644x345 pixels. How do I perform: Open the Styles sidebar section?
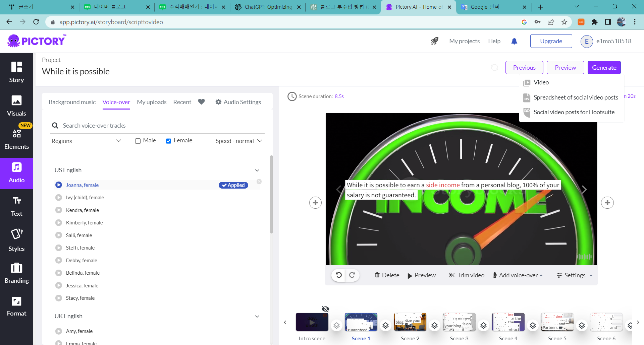pos(16,240)
